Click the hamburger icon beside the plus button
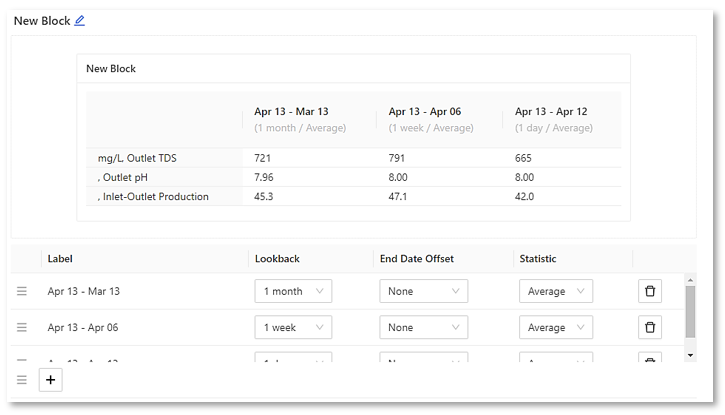 pos(21,380)
